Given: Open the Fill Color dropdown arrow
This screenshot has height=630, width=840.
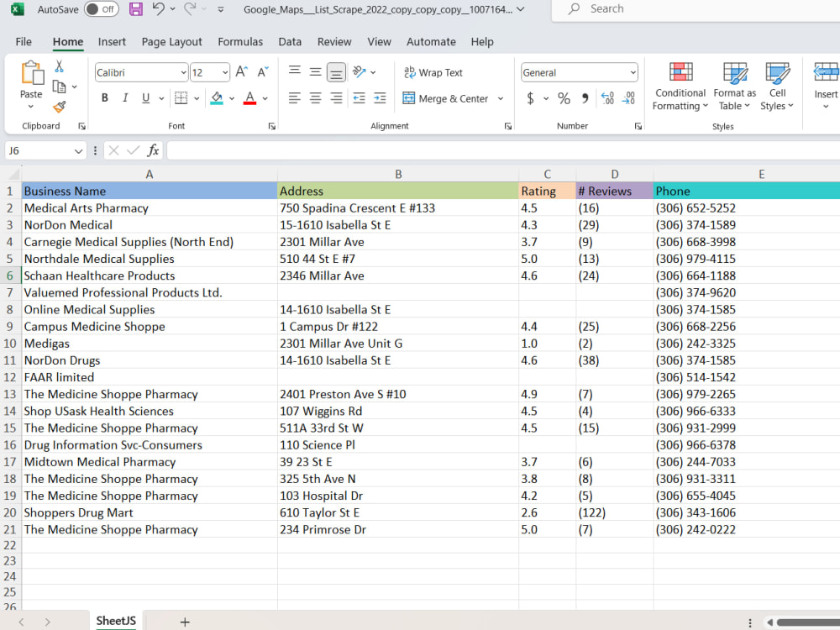Looking at the screenshot, I should pos(232,98).
